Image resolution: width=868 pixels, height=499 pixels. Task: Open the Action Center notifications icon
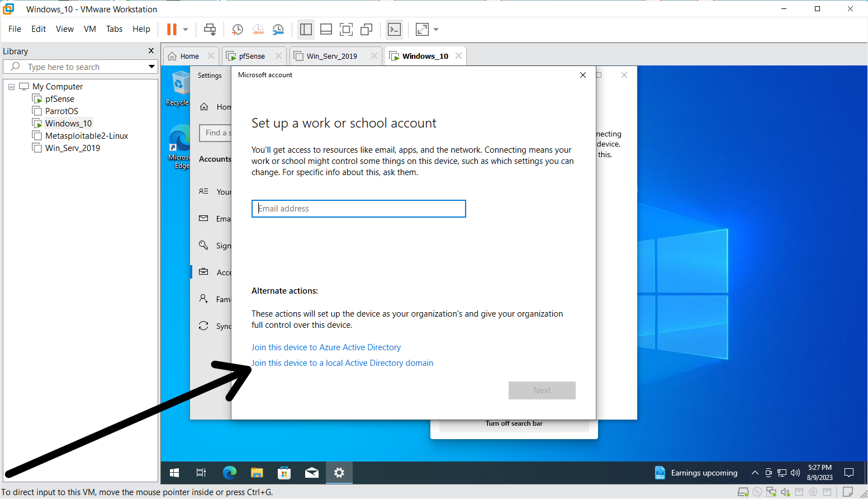(x=849, y=473)
